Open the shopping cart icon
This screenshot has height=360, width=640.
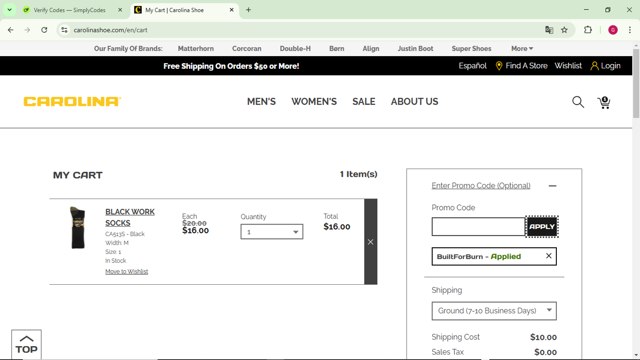(604, 102)
